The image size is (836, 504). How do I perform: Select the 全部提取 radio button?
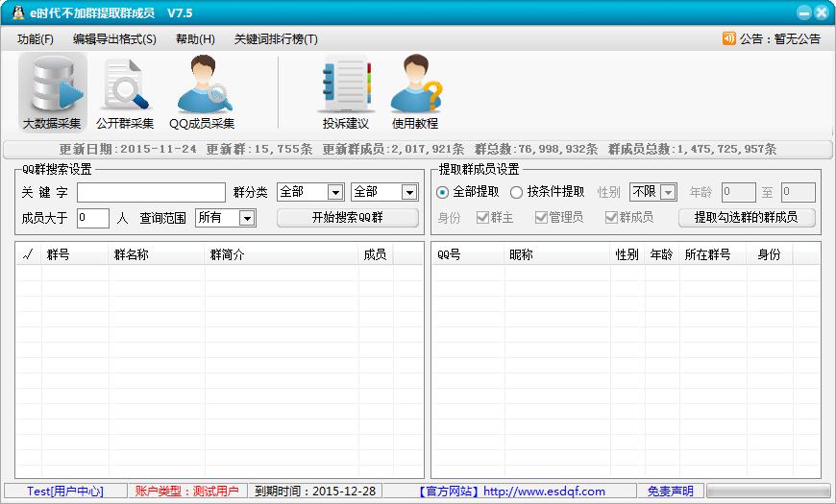click(x=442, y=192)
